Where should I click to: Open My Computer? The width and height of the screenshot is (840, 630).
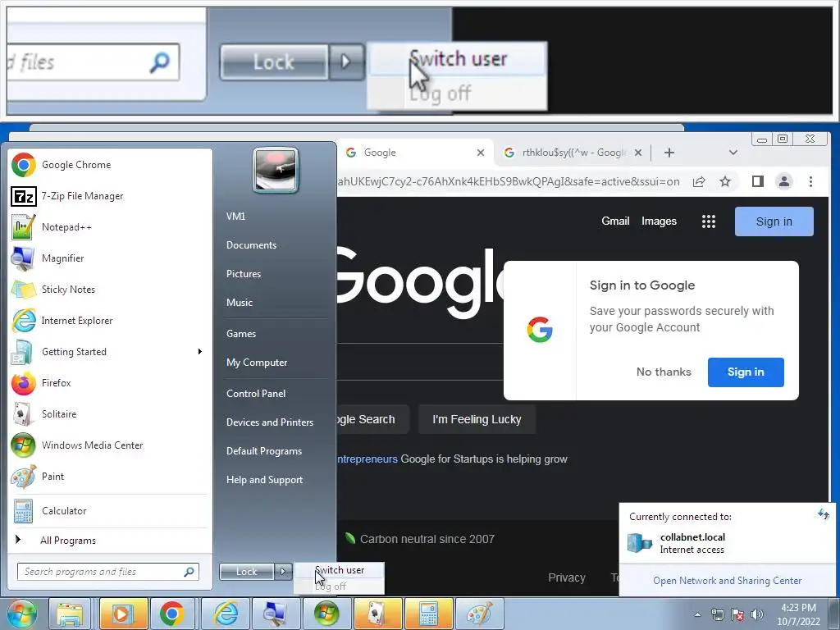point(257,363)
